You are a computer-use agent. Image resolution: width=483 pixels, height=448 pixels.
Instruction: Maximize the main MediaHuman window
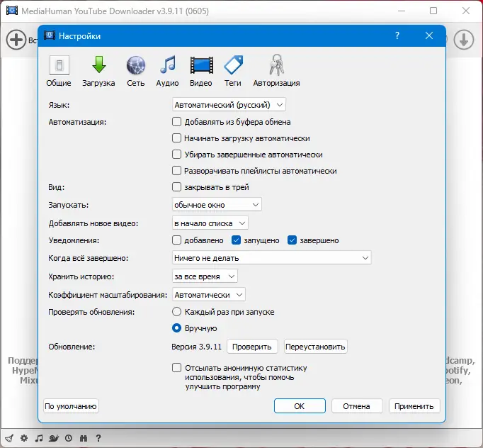tap(433, 11)
